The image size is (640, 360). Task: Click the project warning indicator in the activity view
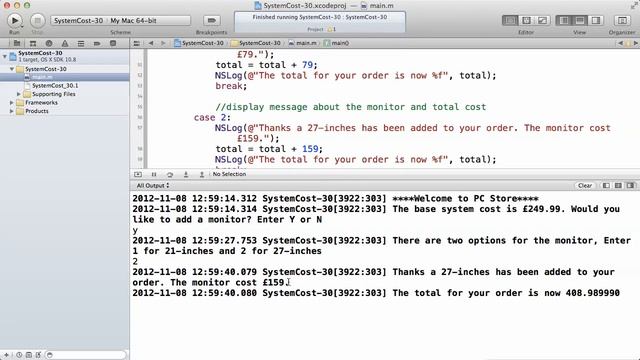click(x=331, y=29)
